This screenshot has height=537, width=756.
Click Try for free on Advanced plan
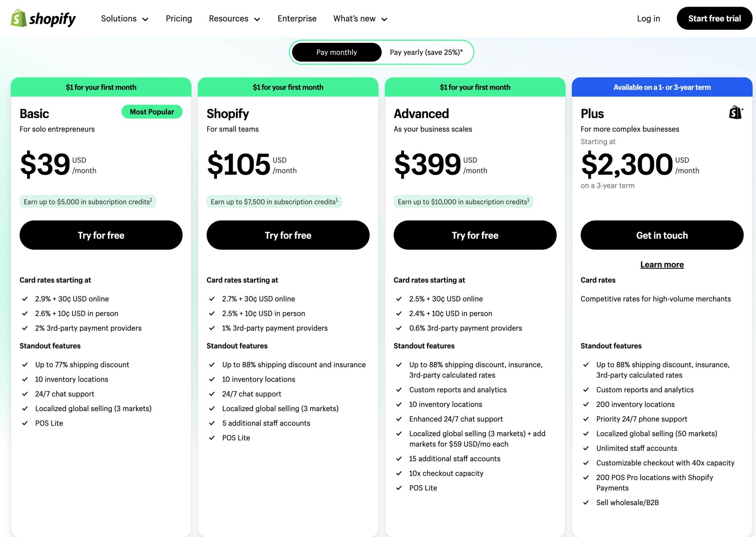click(x=475, y=235)
